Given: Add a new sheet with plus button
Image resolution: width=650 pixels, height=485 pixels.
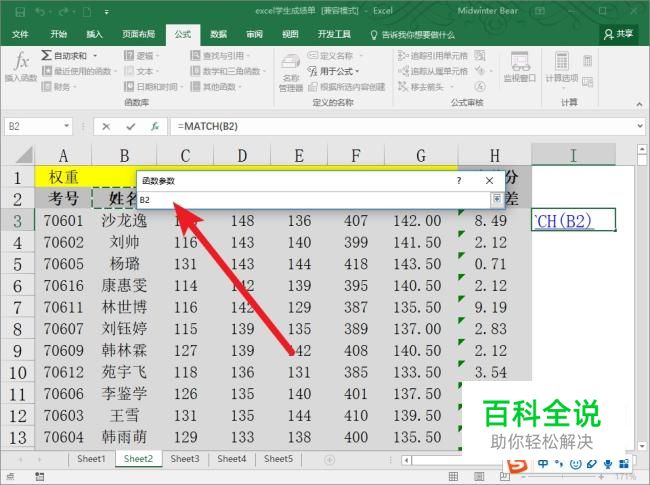Looking at the screenshot, I should 330,460.
